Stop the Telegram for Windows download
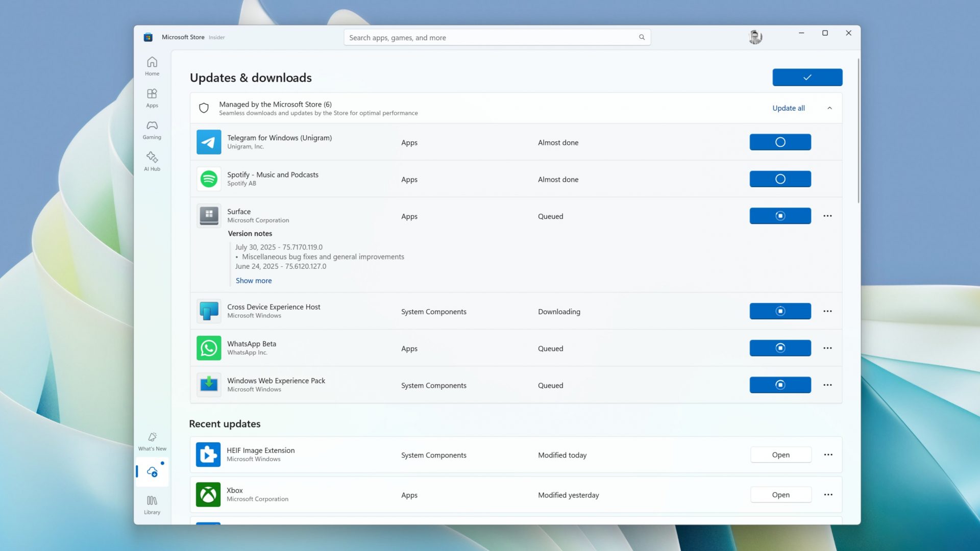Viewport: 980px width, 551px height. [780, 142]
